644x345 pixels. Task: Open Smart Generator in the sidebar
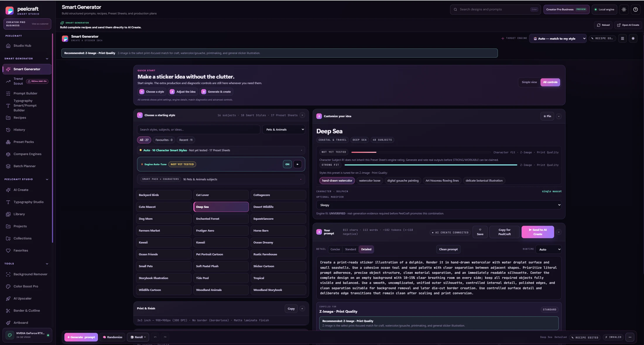pyautogui.click(x=27, y=69)
